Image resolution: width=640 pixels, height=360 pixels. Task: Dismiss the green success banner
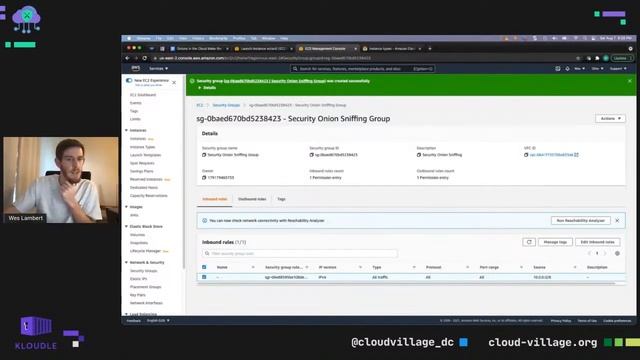tap(630, 81)
